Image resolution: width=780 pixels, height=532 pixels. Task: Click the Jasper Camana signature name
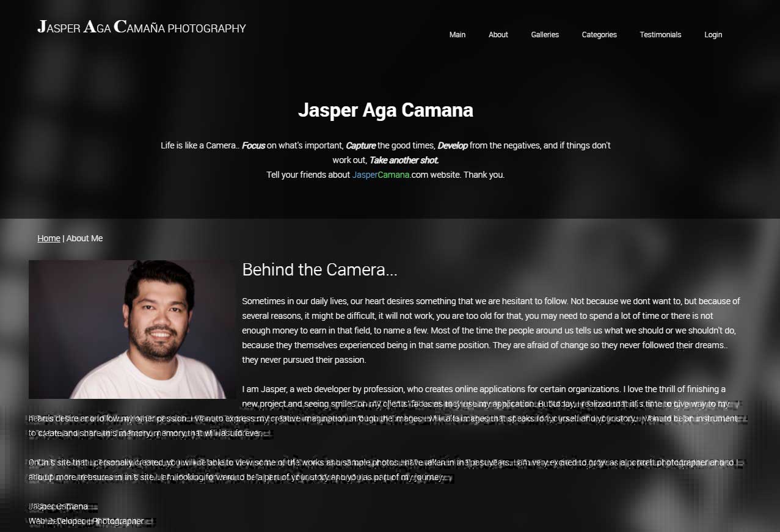[x=59, y=506]
